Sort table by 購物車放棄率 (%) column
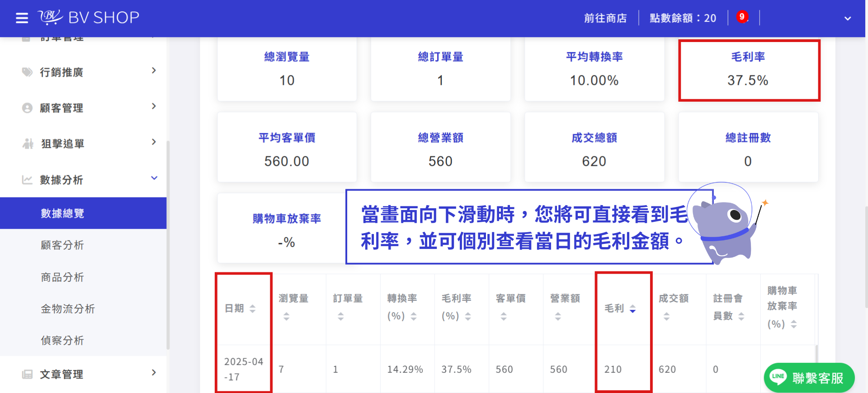 point(793,324)
